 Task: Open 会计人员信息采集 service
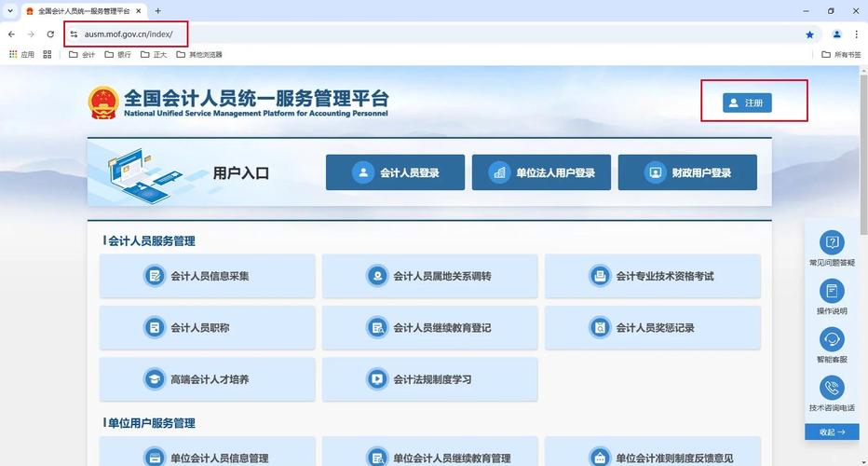click(208, 276)
